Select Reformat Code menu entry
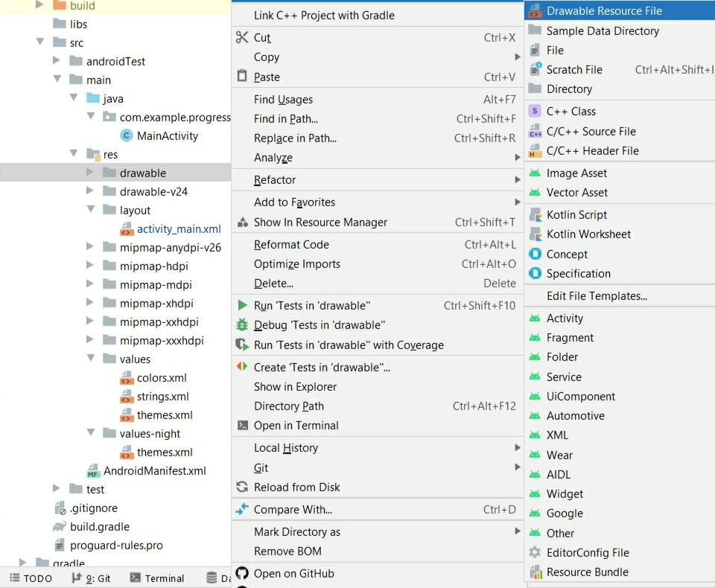The image size is (715, 588). 378,244
